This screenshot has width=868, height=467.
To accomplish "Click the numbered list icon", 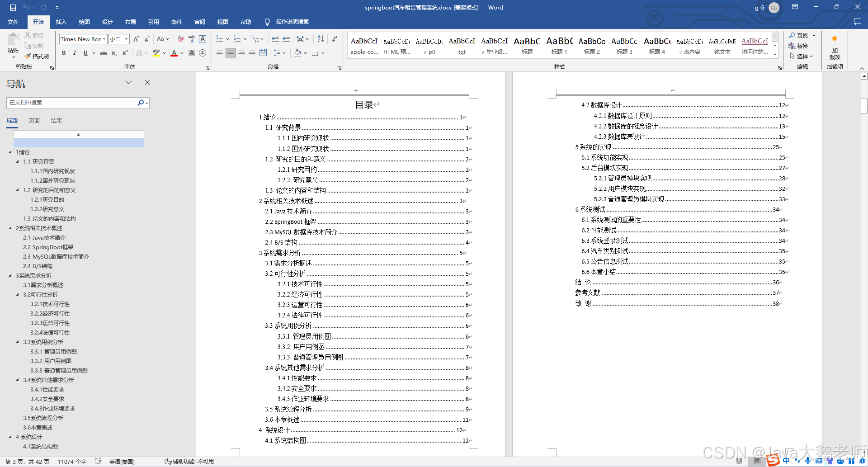I will coord(237,39).
